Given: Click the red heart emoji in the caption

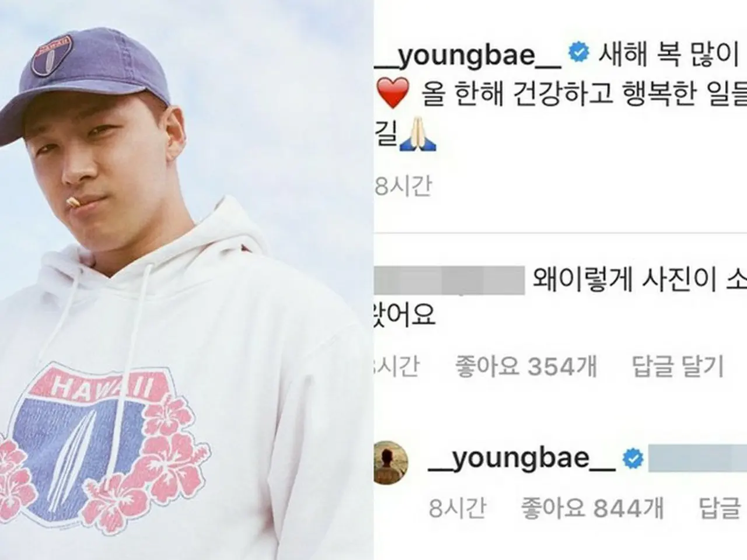Looking at the screenshot, I should tap(392, 94).
